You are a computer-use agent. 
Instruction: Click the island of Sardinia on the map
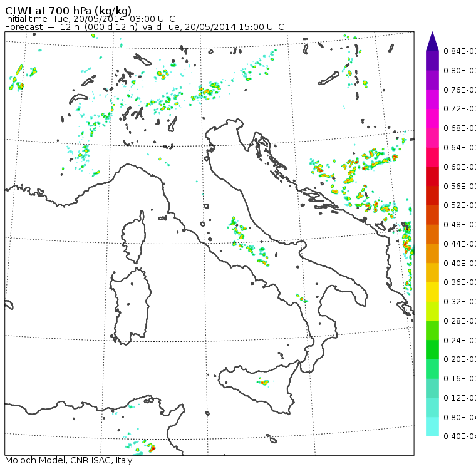tap(131, 307)
